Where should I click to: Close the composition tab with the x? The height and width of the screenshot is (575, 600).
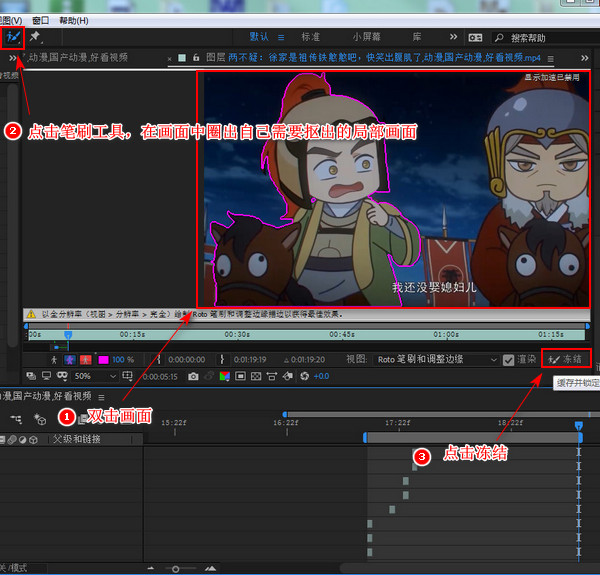(169, 59)
